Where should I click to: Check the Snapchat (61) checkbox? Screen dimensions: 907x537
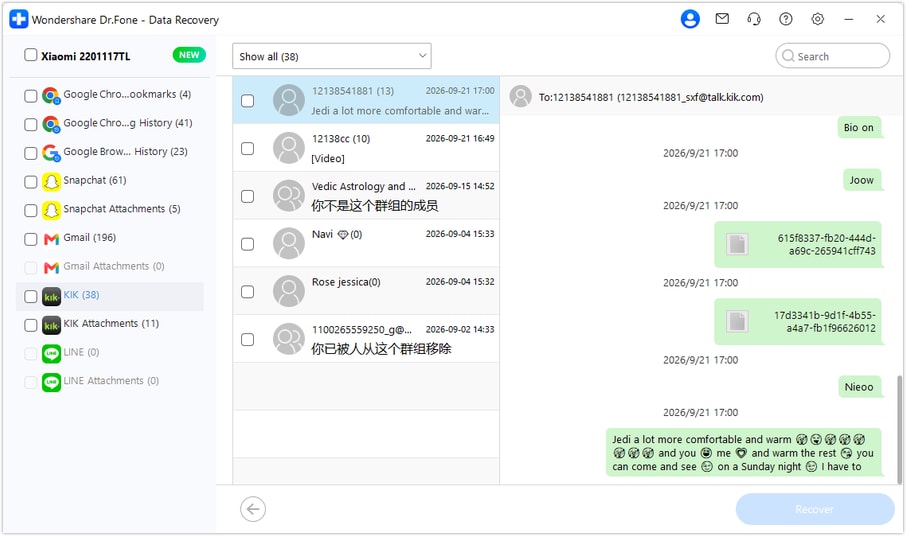pos(31,182)
